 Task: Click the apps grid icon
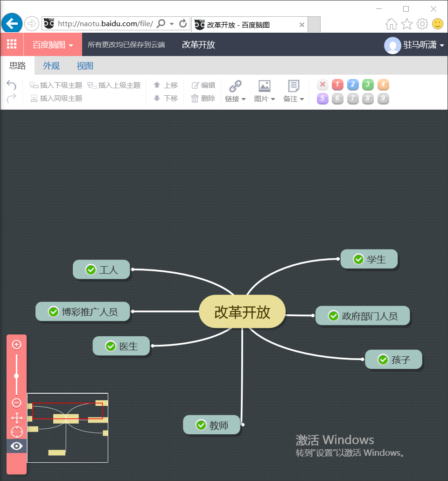(12, 44)
